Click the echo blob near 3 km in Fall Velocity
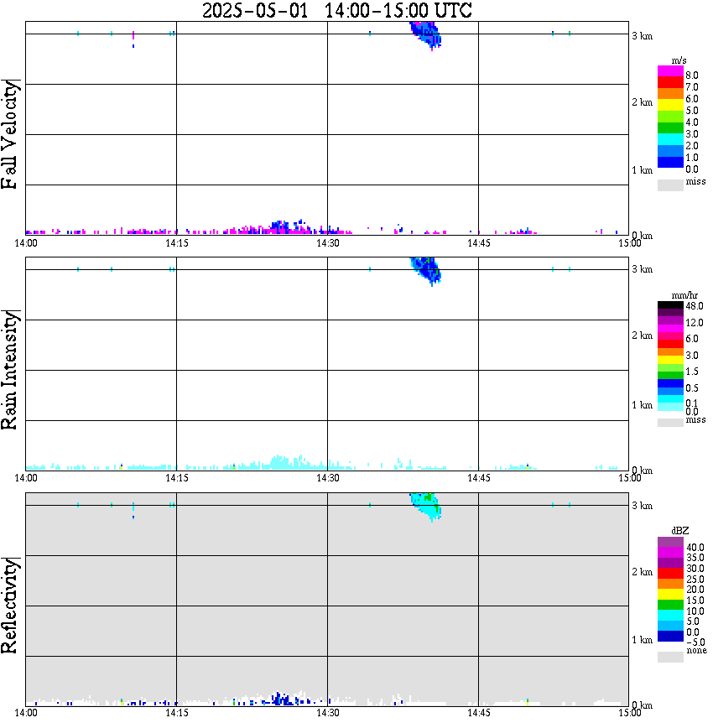 coord(426,34)
